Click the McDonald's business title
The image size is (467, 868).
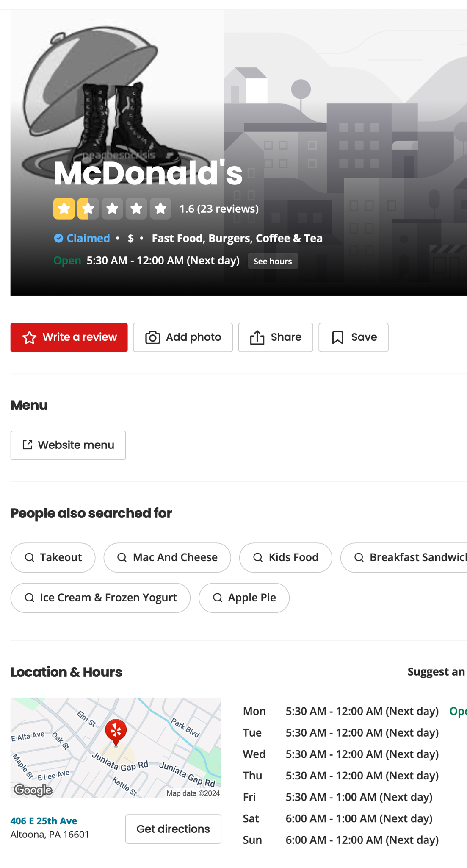[148, 173]
